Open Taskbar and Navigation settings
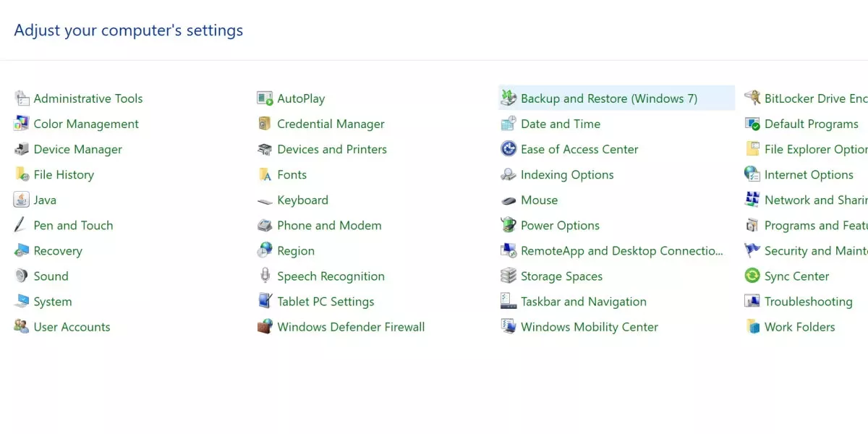This screenshot has height=434, width=868. 584,302
